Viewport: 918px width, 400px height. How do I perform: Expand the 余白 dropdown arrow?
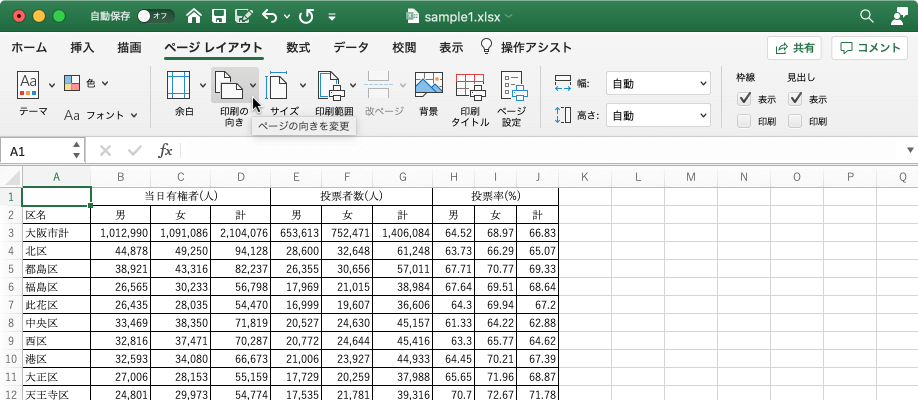tap(203, 86)
